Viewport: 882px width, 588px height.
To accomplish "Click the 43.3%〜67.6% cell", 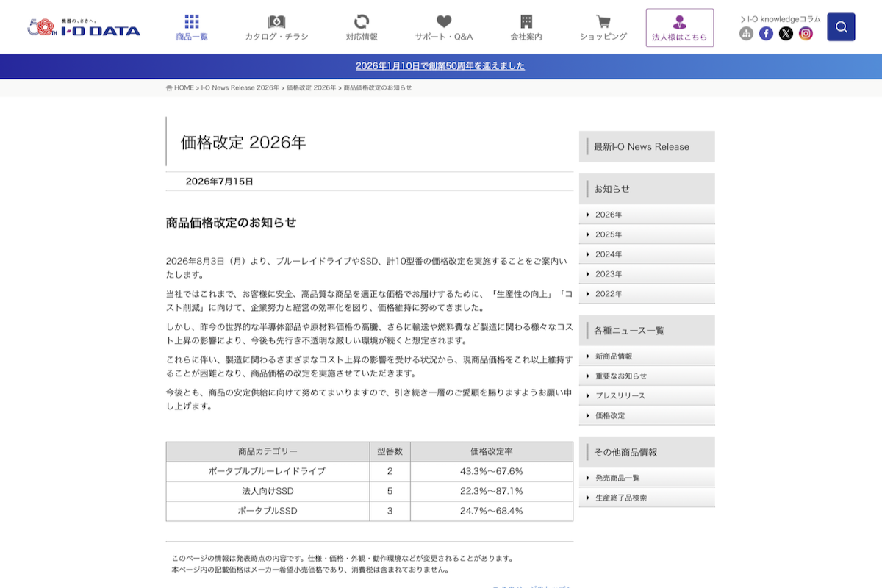I will coord(492,471).
